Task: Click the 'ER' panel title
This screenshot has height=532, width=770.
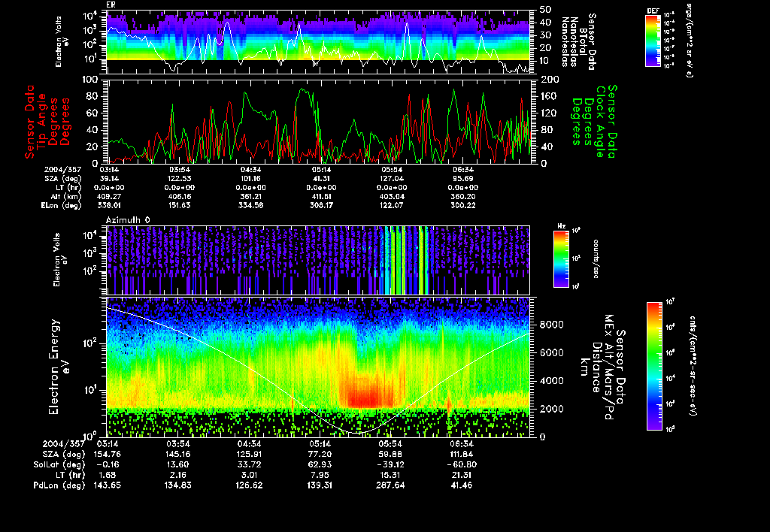Action: click(111, 5)
